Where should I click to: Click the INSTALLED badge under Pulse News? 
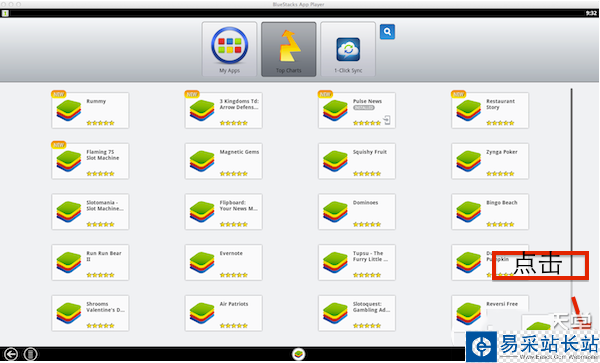click(364, 108)
